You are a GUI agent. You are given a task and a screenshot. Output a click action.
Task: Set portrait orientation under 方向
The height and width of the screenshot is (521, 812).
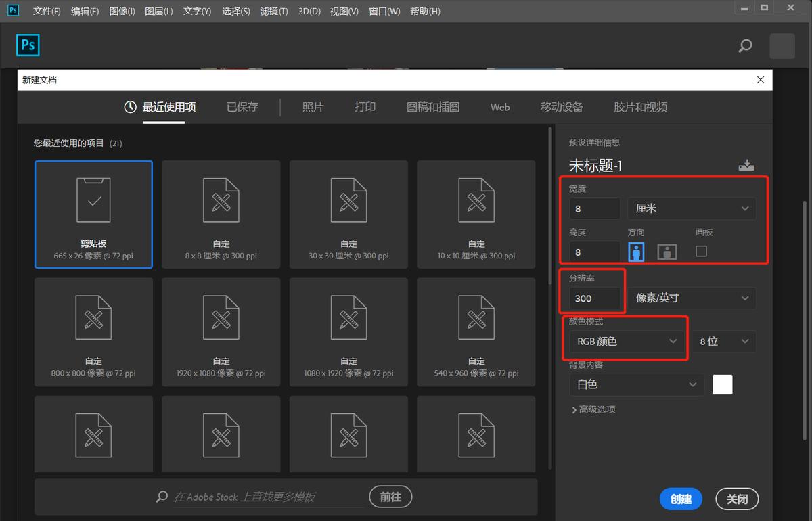(x=636, y=251)
